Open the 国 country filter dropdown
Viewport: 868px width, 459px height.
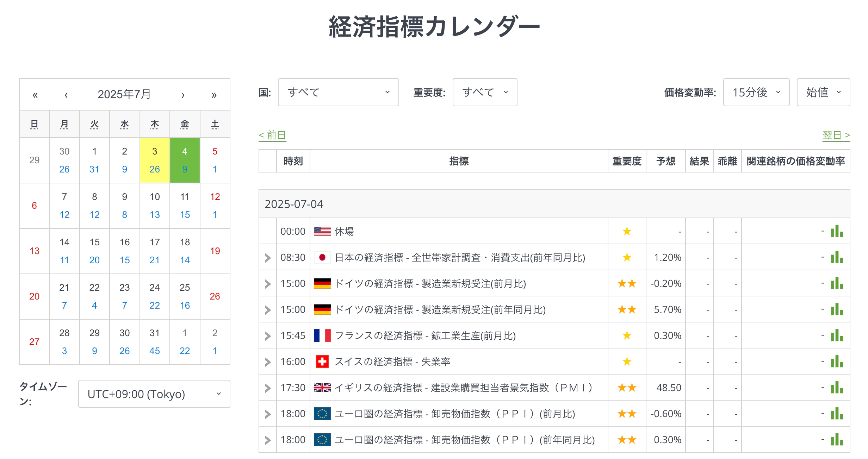338,92
